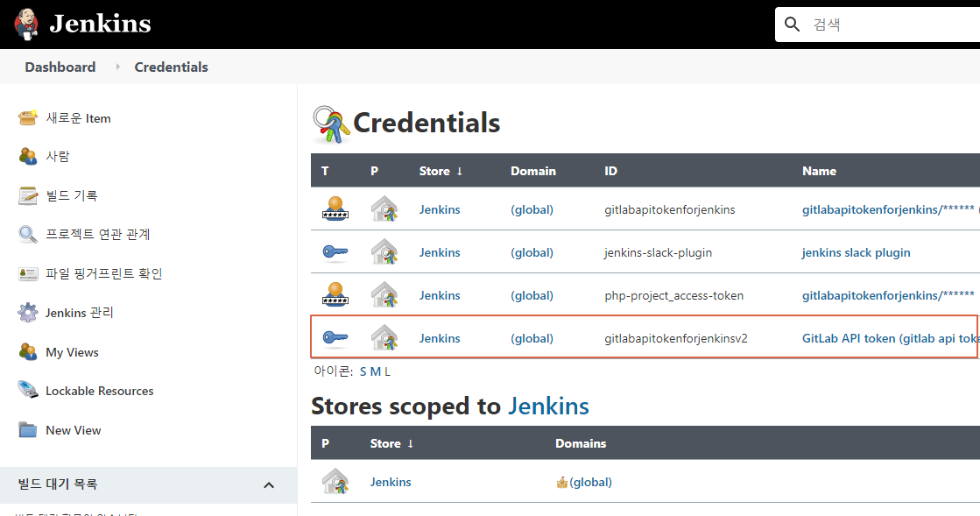Click the Jenkins title text in header
The height and width of the screenshot is (516, 980).
100,25
